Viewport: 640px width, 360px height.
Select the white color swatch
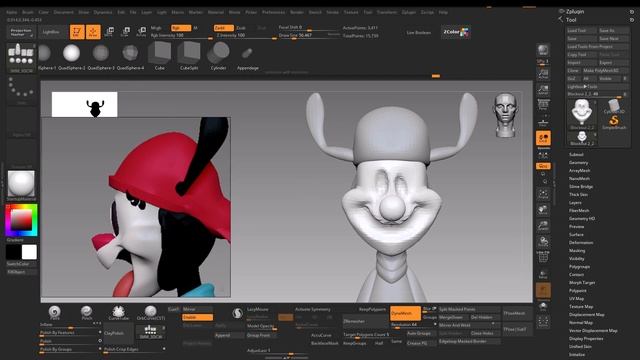[29, 252]
